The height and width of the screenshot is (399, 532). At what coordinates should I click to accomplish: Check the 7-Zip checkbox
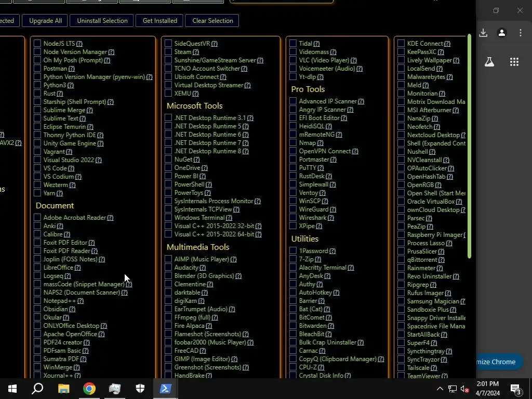[293, 259]
